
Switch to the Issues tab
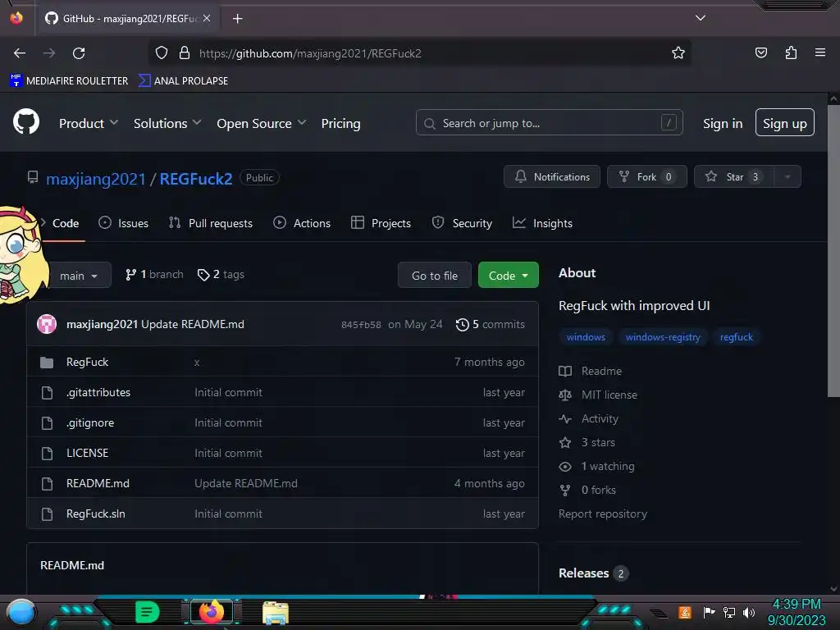coord(123,223)
